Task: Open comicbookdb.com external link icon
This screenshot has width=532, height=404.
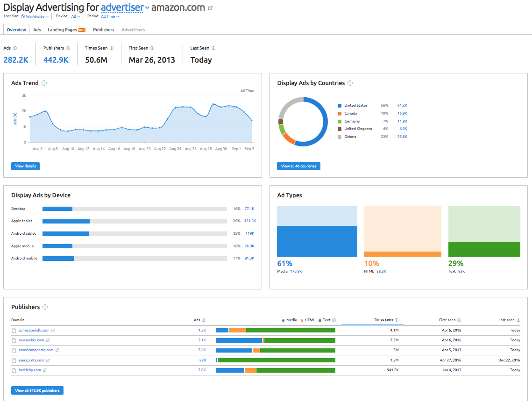Action: point(53,330)
